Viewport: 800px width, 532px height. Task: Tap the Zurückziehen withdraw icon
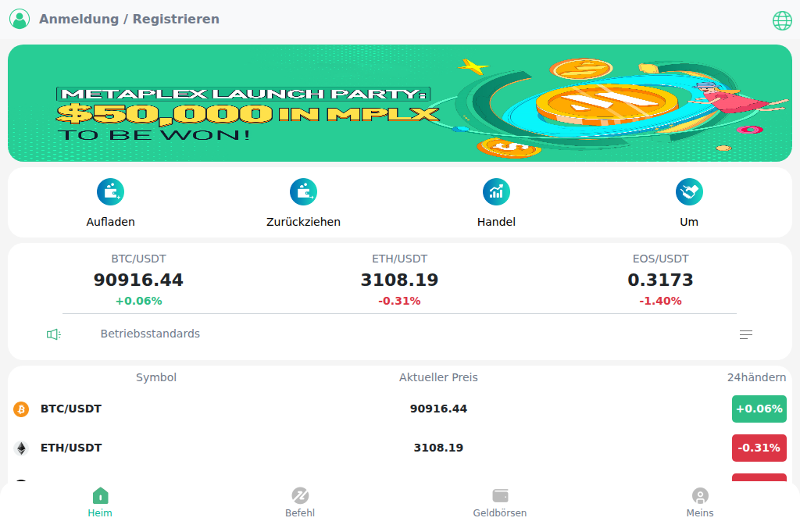point(303,191)
